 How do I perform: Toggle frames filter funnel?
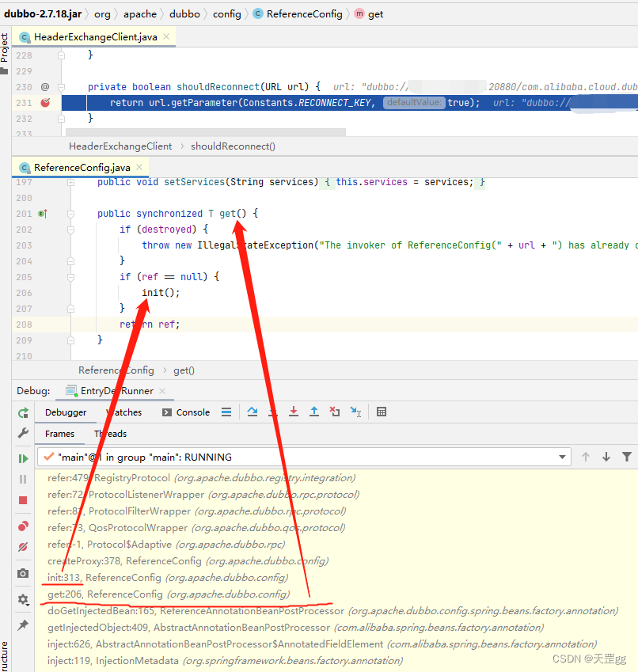pyautogui.click(x=626, y=457)
